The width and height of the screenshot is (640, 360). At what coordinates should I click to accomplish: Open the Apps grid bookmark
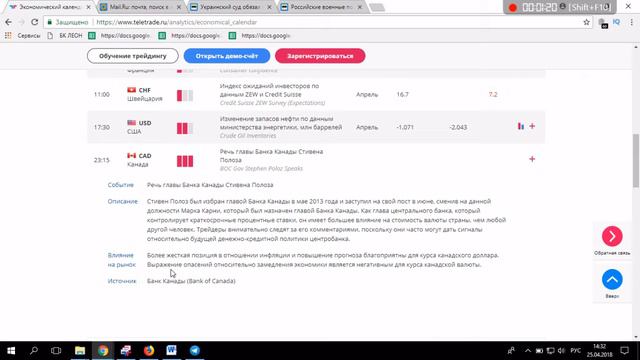tap(8, 36)
